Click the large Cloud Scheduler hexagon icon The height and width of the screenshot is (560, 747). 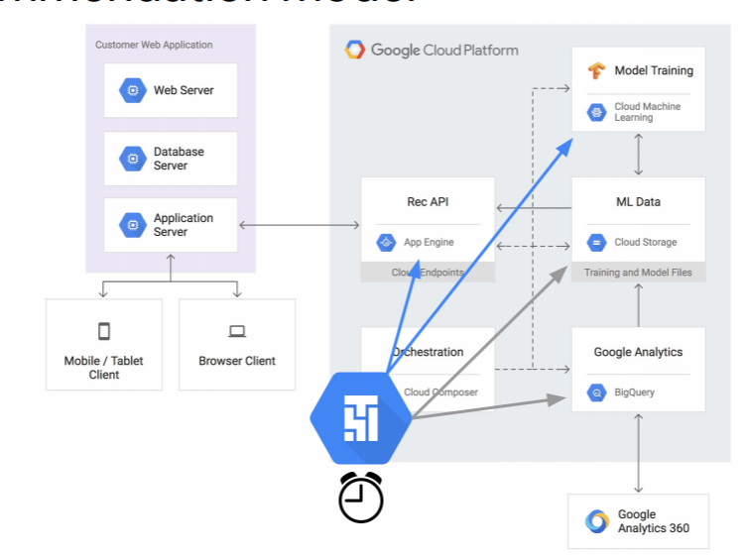[361, 417]
